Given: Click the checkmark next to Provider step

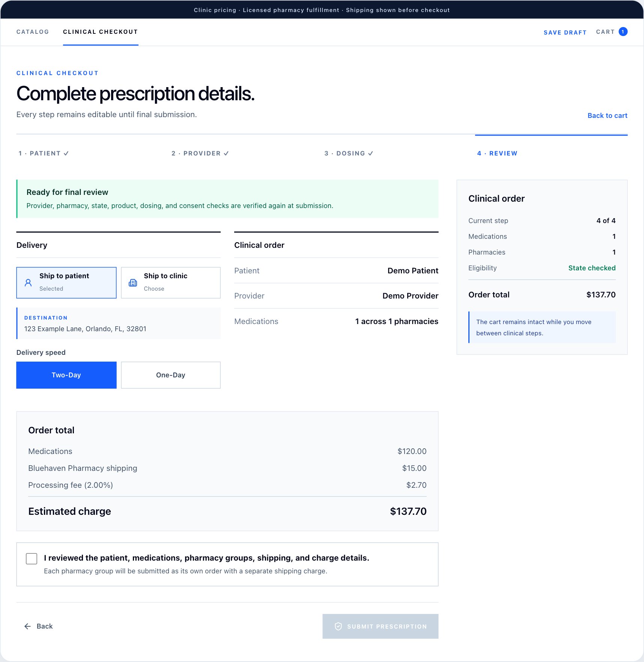Looking at the screenshot, I should [226, 153].
